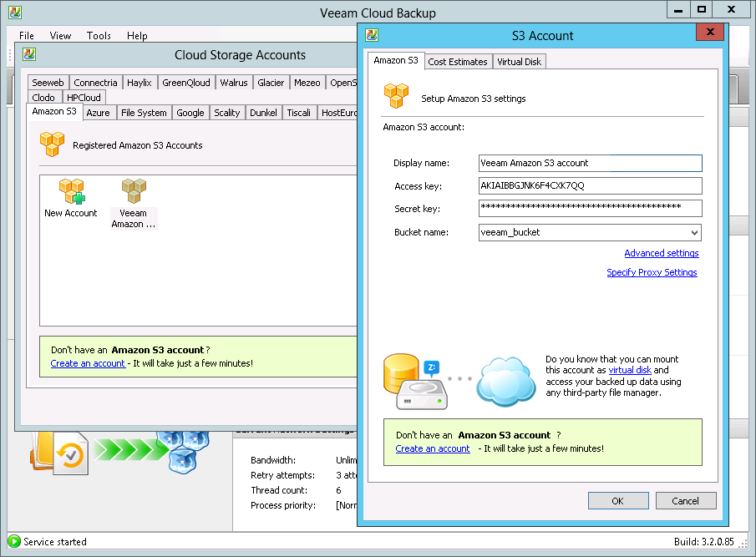Select the Tiscali storage tab
The width and height of the screenshot is (756, 557).
(x=299, y=113)
